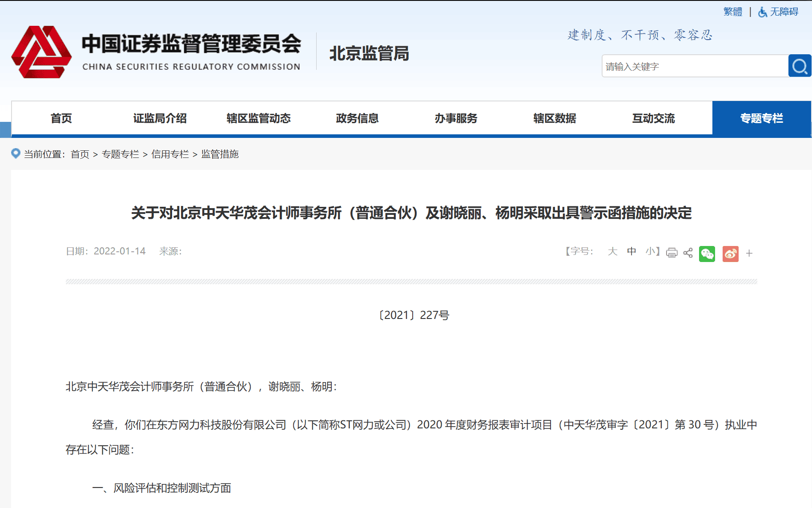Set font size to large (大)
The width and height of the screenshot is (812, 508).
point(612,251)
